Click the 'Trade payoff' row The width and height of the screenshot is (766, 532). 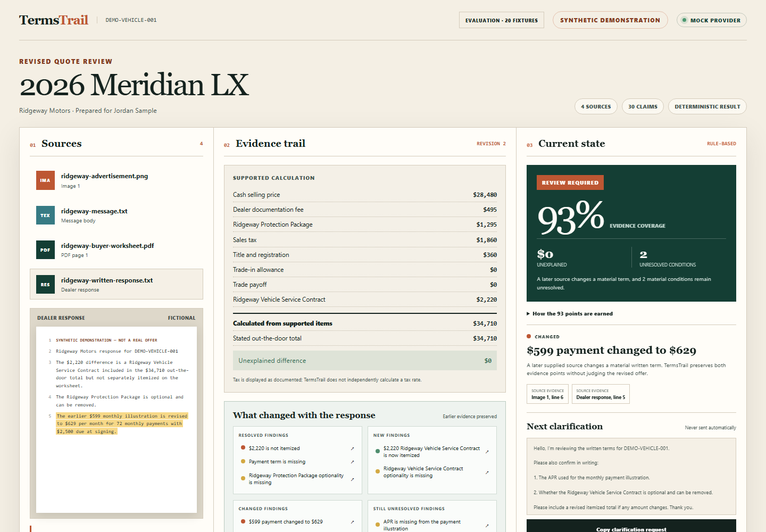(x=365, y=285)
